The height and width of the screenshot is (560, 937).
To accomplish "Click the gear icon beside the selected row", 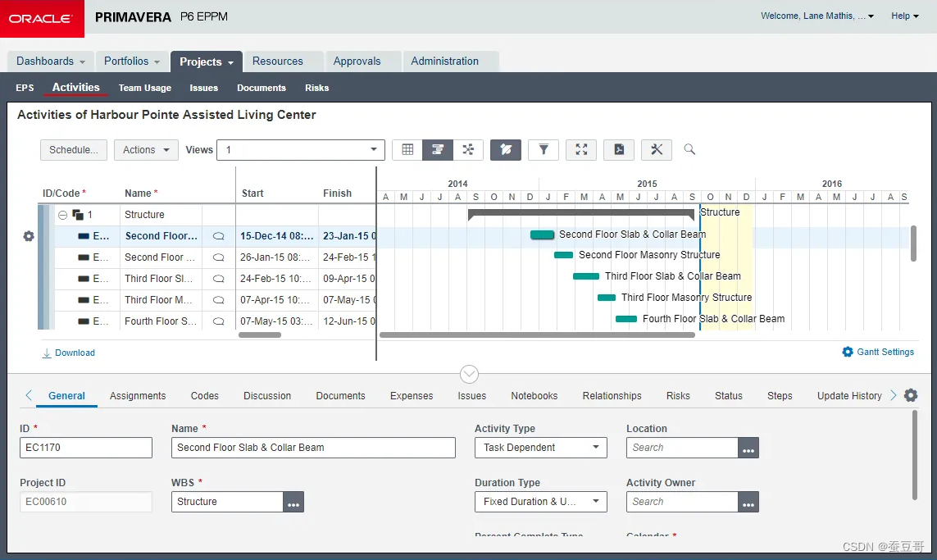I will 29,236.
